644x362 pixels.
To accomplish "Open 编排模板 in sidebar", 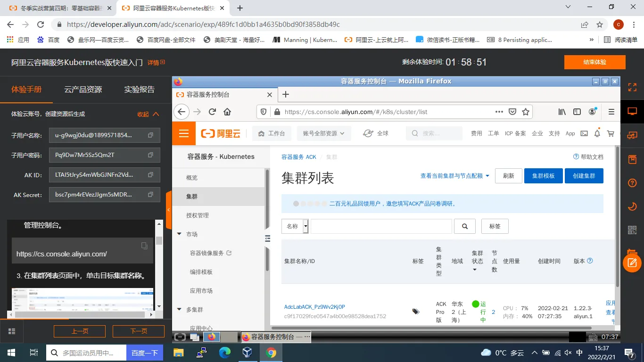I will click(201, 272).
